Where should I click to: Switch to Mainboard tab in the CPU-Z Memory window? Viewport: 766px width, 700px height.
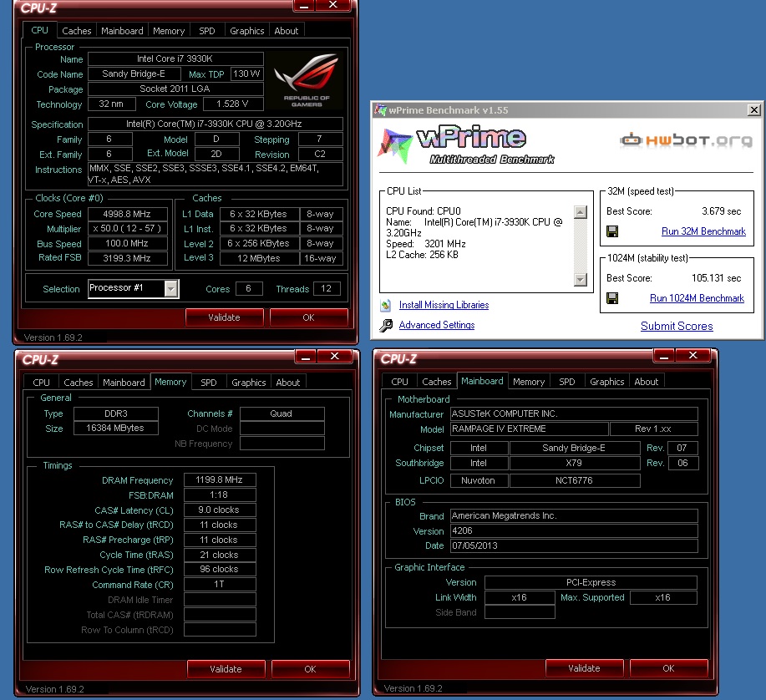124,383
